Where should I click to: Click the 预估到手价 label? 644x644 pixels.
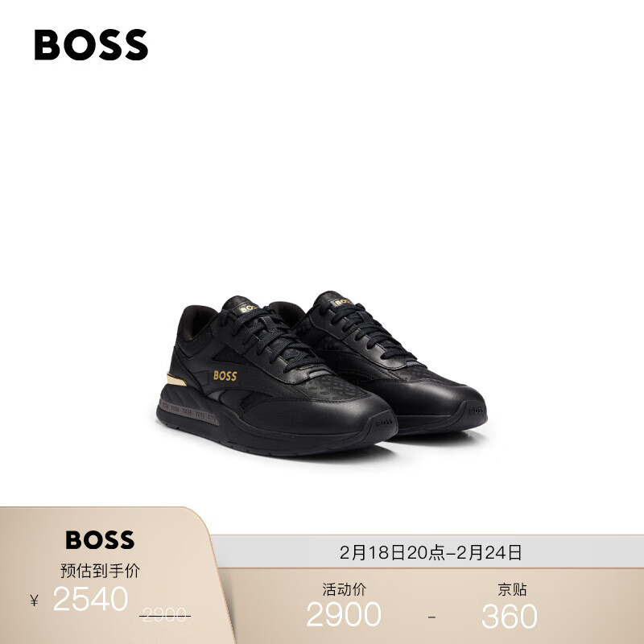point(100,571)
